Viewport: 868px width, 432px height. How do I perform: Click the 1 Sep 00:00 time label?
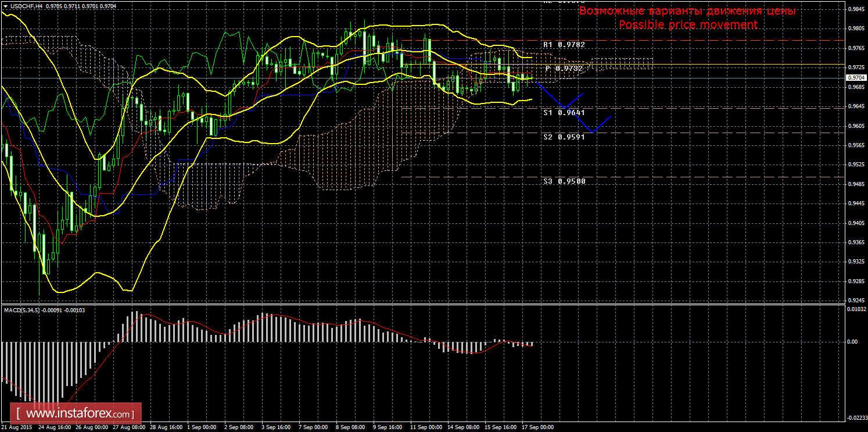[202, 427]
